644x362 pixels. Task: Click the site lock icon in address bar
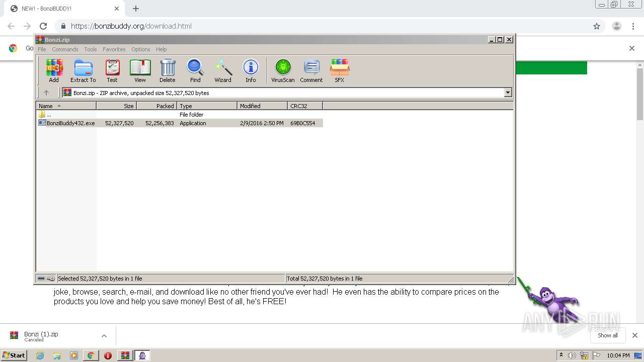63,26
